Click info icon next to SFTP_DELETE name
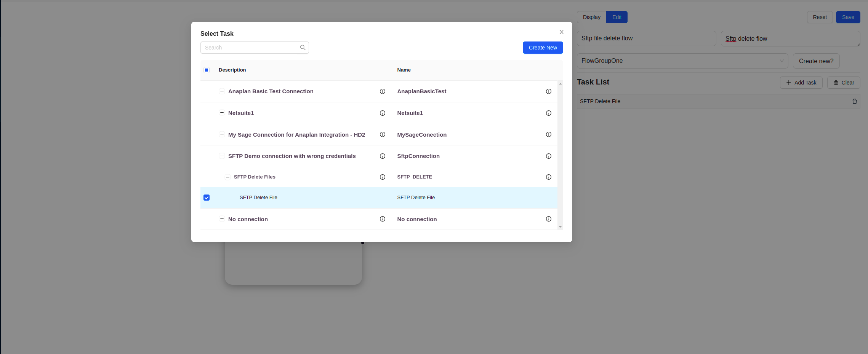868x354 pixels. (x=549, y=177)
